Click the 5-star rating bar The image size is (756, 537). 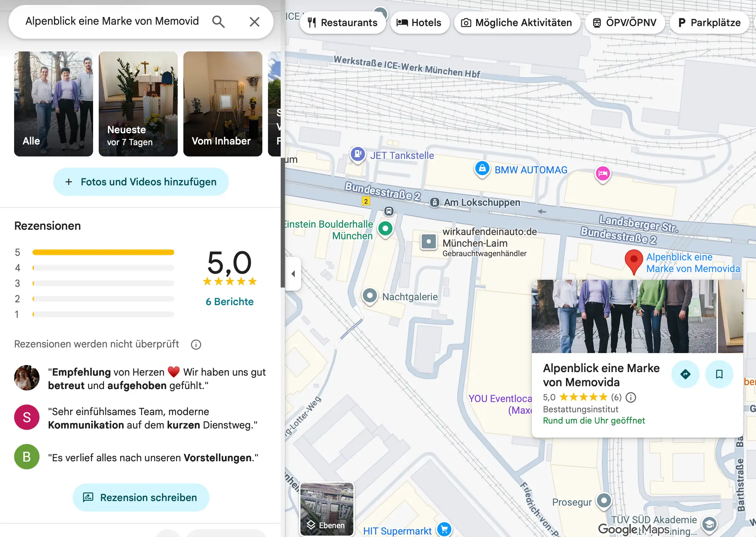pyautogui.click(x=103, y=252)
